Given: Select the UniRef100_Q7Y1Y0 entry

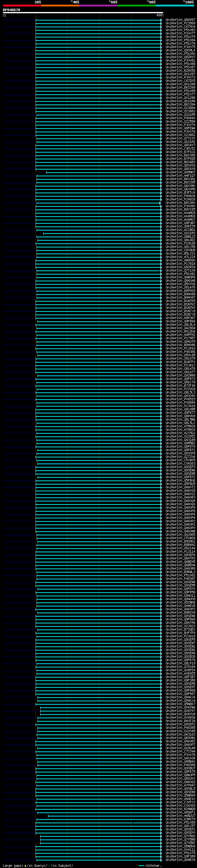Looking at the screenshot, I should tap(180, 139).
